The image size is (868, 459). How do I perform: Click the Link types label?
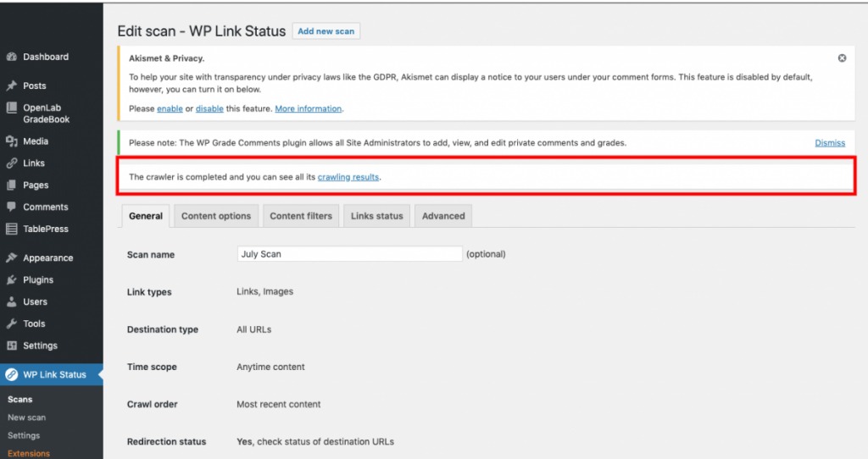(149, 292)
